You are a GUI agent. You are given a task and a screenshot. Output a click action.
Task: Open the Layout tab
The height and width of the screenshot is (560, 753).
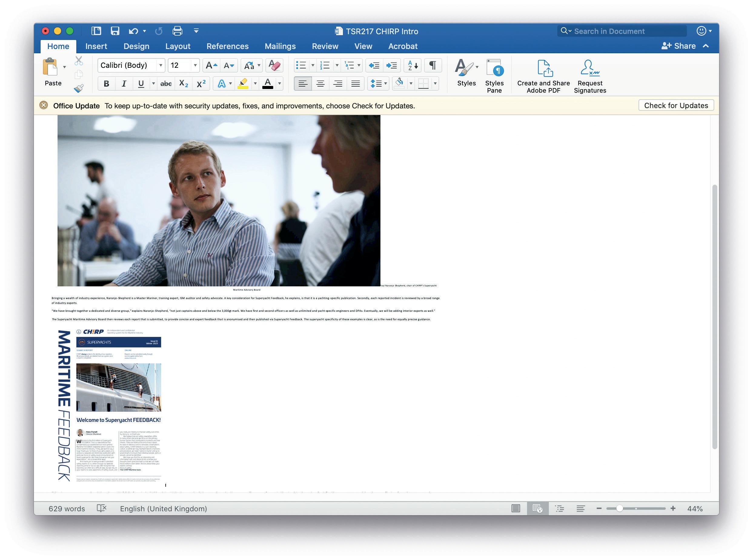(x=177, y=46)
